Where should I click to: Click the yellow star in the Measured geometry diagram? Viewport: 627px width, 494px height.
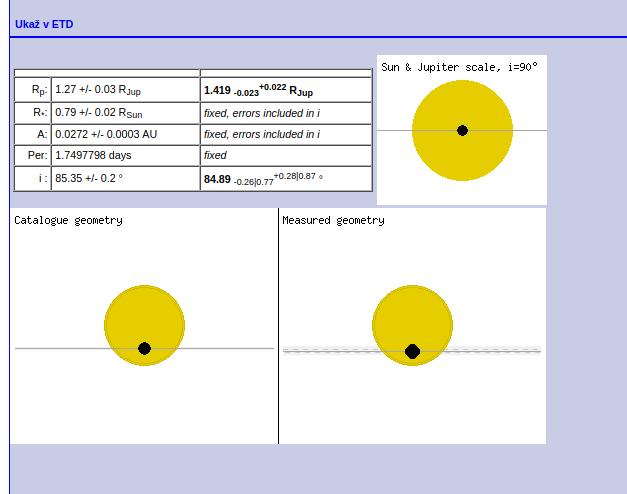coord(412,315)
